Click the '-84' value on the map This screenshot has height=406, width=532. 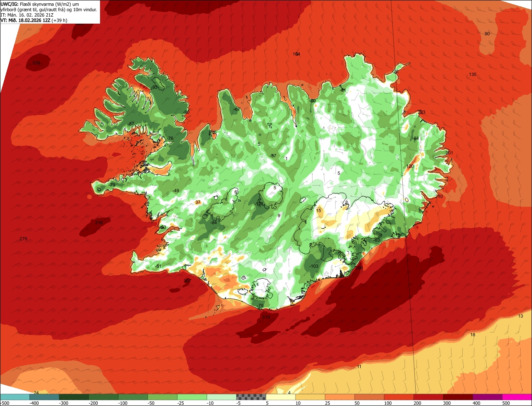[214, 223]
